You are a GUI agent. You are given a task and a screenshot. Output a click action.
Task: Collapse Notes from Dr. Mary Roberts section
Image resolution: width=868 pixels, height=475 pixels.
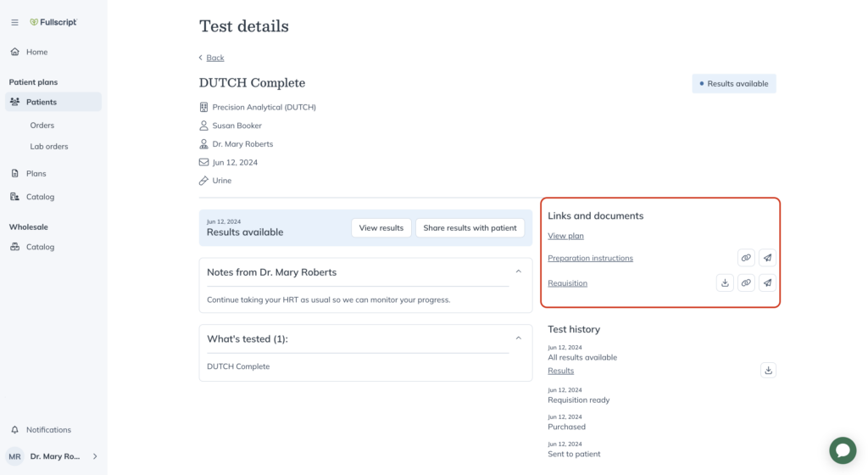(x=518, y=271)
